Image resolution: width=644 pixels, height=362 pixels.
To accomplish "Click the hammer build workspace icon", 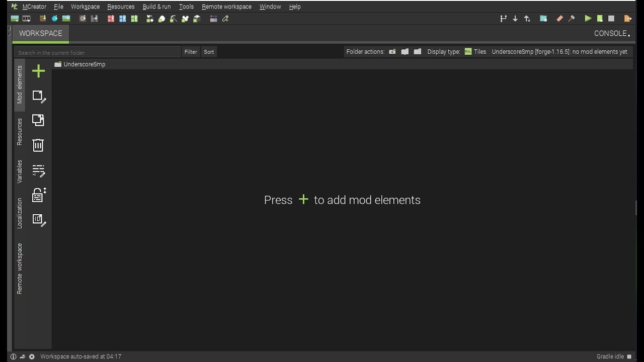I will [572, 19].
